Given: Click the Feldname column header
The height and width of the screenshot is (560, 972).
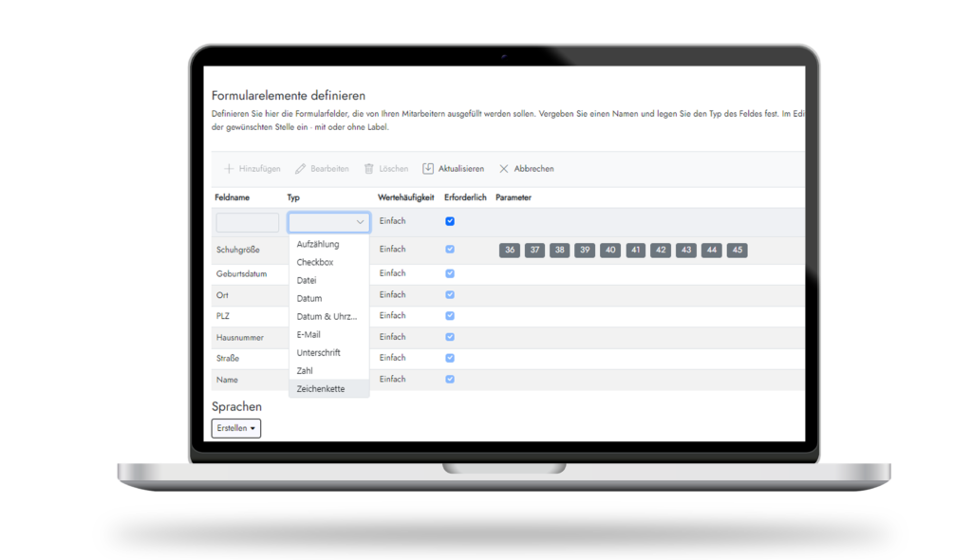Looking at the screenshot, I should pos(232,197).
